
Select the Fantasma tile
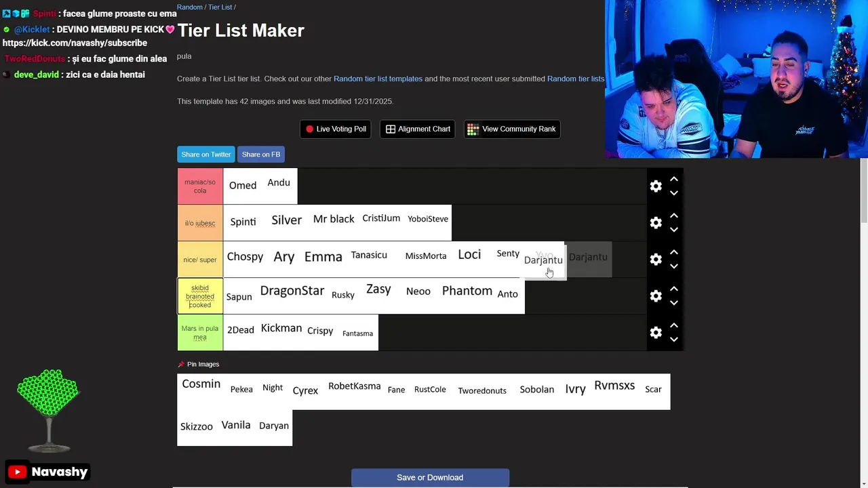pos(357,332)
